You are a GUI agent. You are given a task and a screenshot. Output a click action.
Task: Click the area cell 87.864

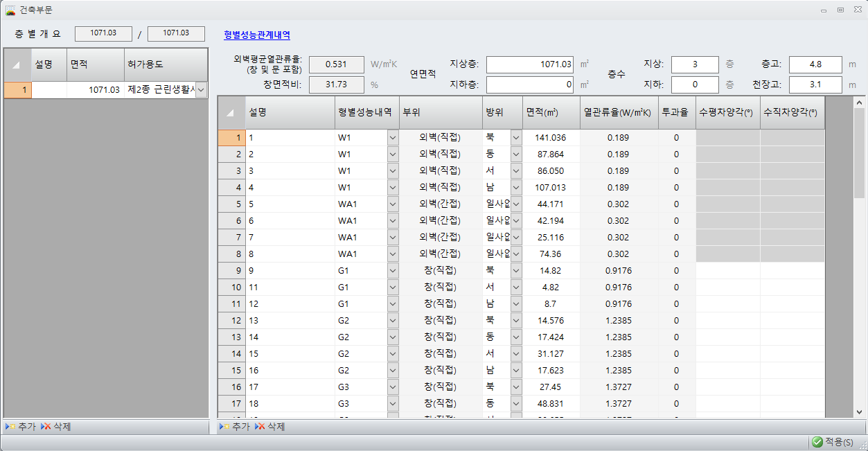[551, 154]
